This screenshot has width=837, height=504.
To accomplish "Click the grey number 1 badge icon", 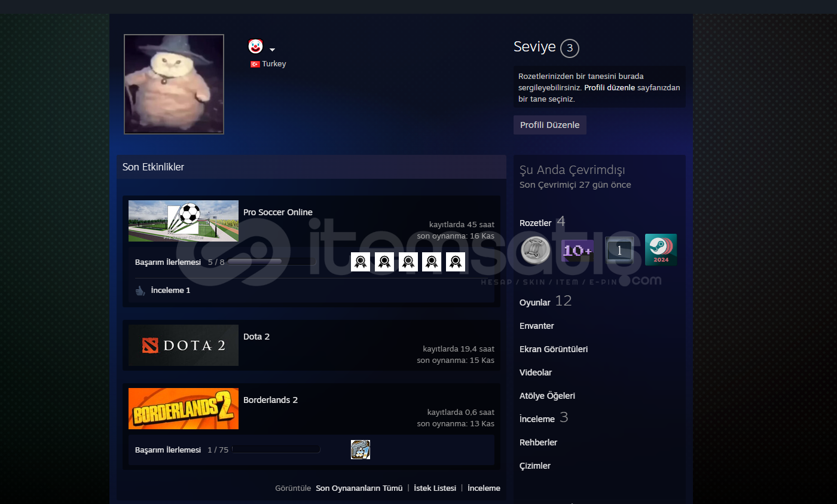I will (619, 250).
